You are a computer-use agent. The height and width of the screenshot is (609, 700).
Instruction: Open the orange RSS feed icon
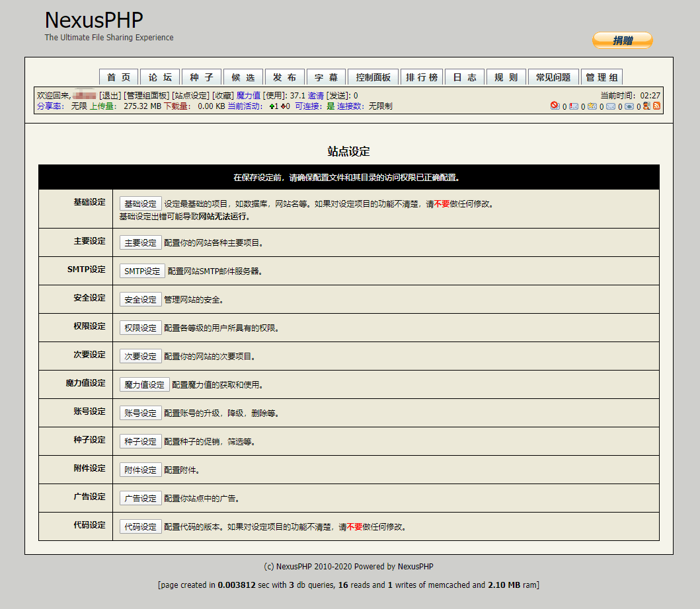tap(656, 106)
